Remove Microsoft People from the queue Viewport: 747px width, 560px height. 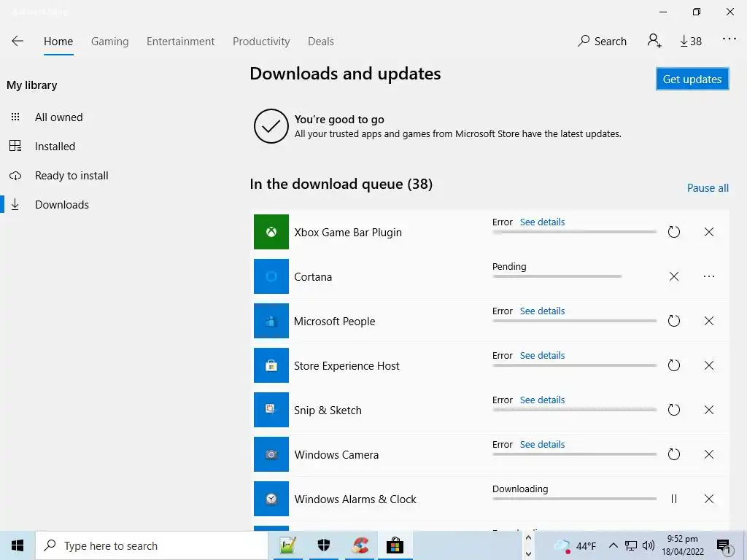coord(709,321)
